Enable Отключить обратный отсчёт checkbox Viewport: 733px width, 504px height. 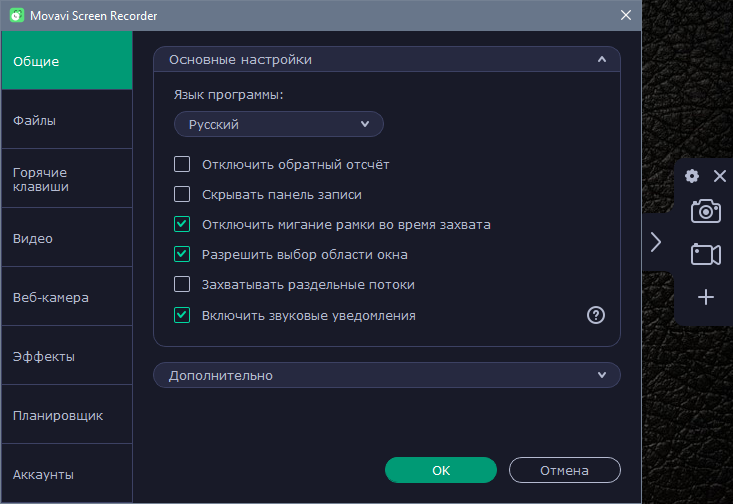[x=182, y=164]
